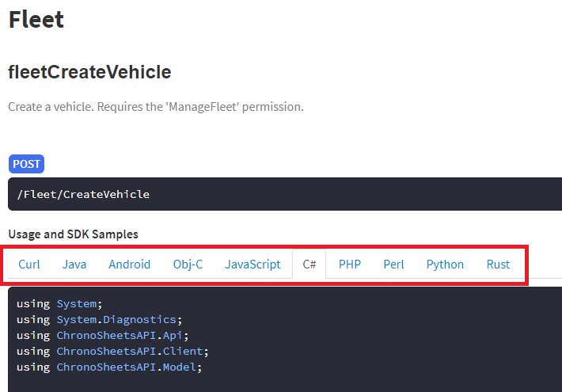
Task: Select the Android sample tab
Action: pos(129,265)
